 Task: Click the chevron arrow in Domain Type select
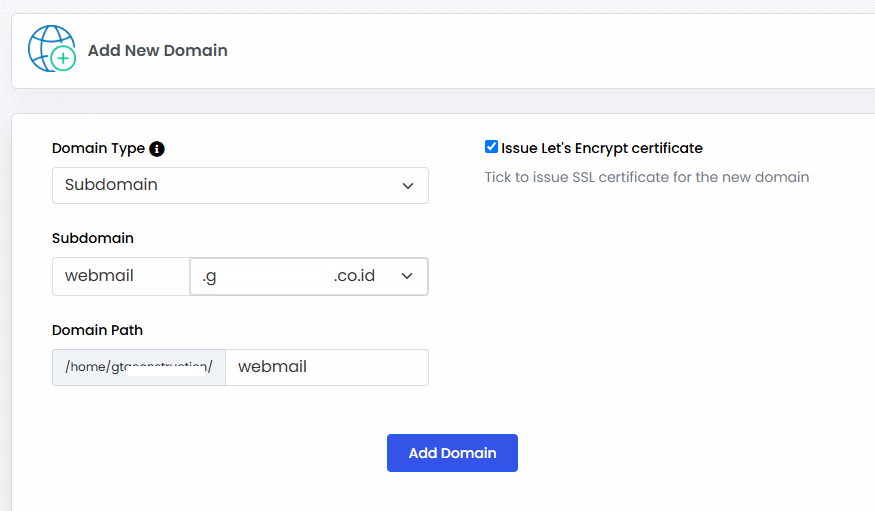pos(408,186)
